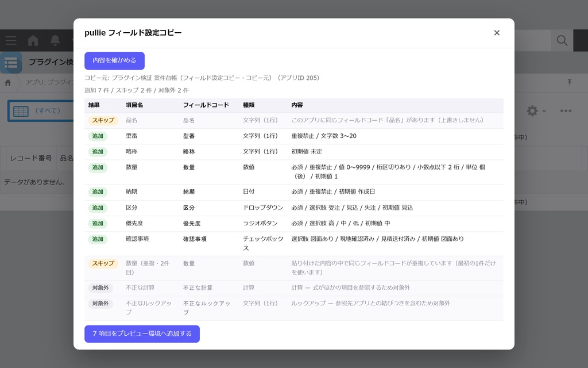Open the hamburger menu in background header
This screenshot has width=588, height=368.
pos(11,41)
